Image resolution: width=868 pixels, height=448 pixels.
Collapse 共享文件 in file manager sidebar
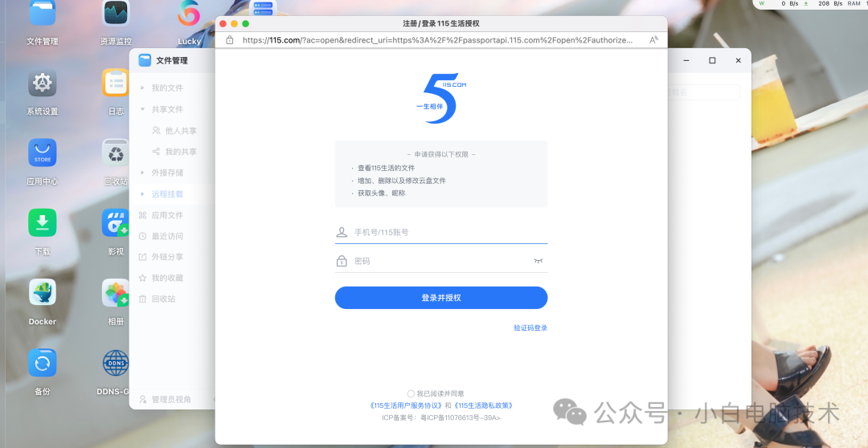[x=142, y=109]
